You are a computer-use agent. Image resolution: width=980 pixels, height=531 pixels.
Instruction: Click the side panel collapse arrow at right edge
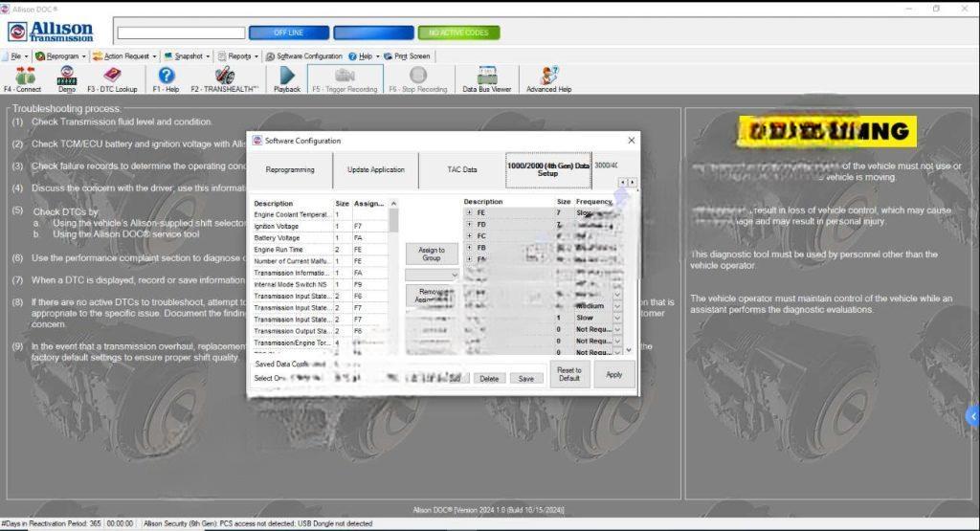click(x=973, y=416)
